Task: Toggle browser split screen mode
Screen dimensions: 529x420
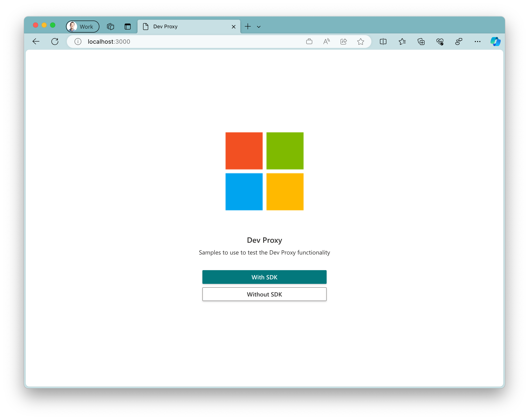Action: point(383,42)
